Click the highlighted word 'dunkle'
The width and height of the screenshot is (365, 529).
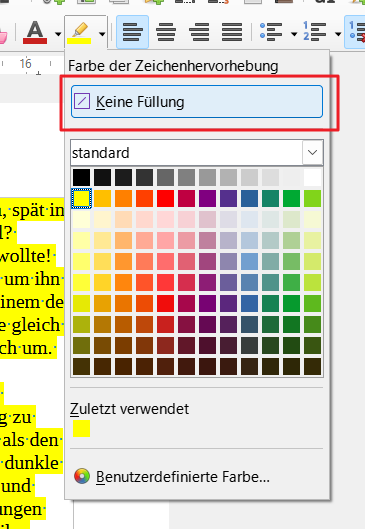pos(31,463)
